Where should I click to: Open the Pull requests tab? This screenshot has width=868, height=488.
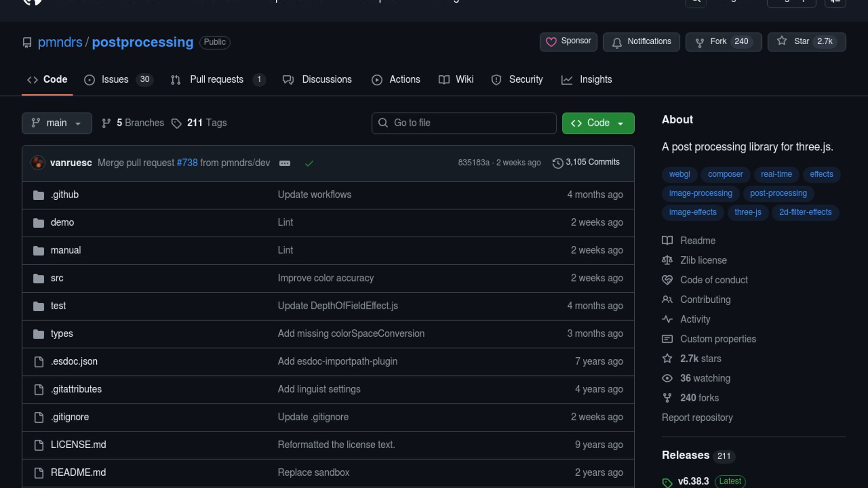(217, 80)
